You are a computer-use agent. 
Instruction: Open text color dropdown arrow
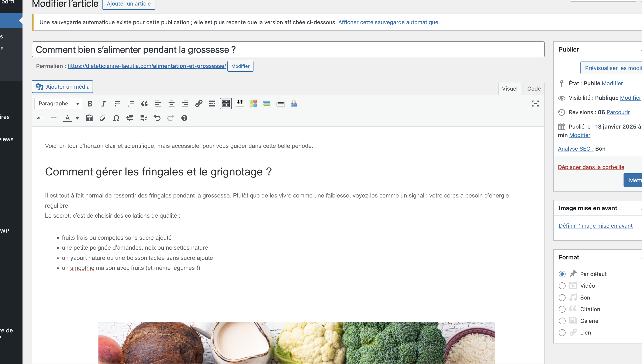[77, 118]
